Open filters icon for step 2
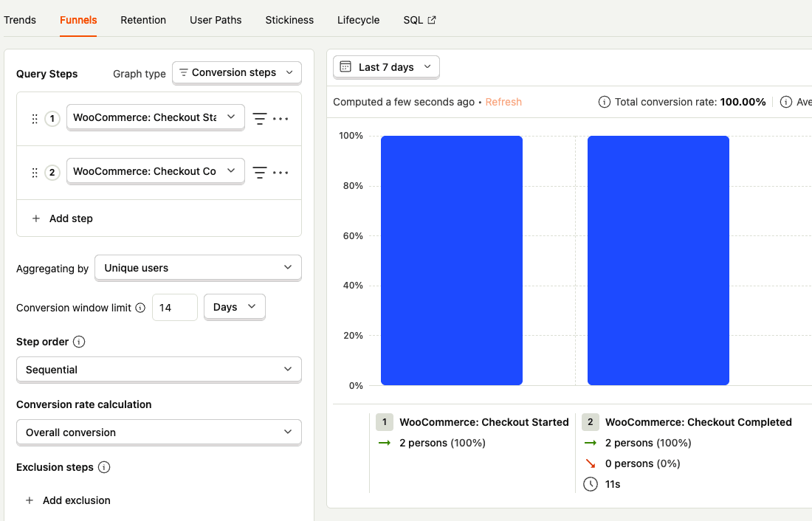Image resolution: width=812 pixels, height=521 pixels. pyautogui.click(x=259, y=173)
